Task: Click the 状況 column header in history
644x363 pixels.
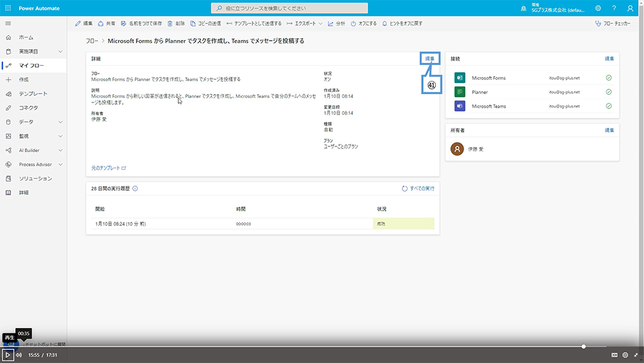Action: 381,210
